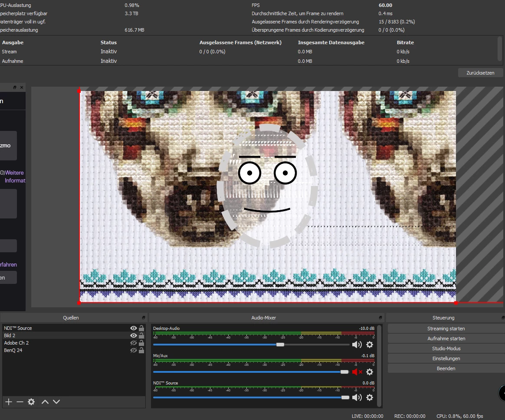Click LIVE: 00:00:00 in status bar

[367, 416]
